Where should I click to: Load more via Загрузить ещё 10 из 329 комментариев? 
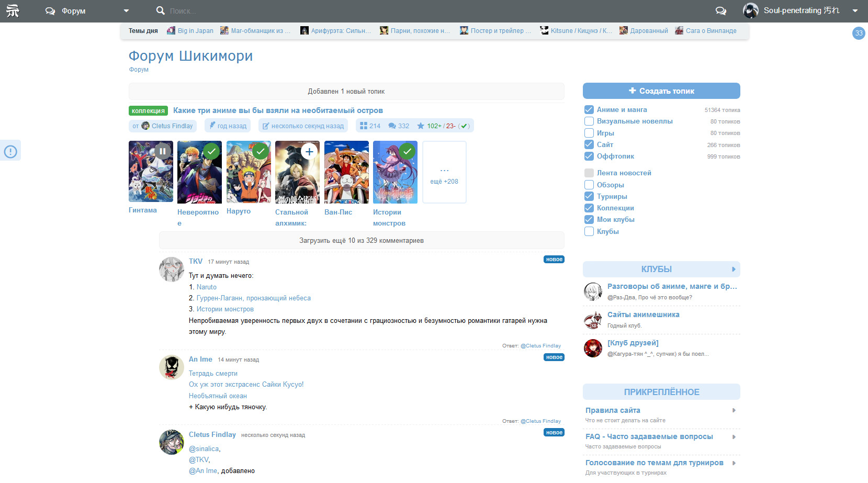[x=362, y=240]
